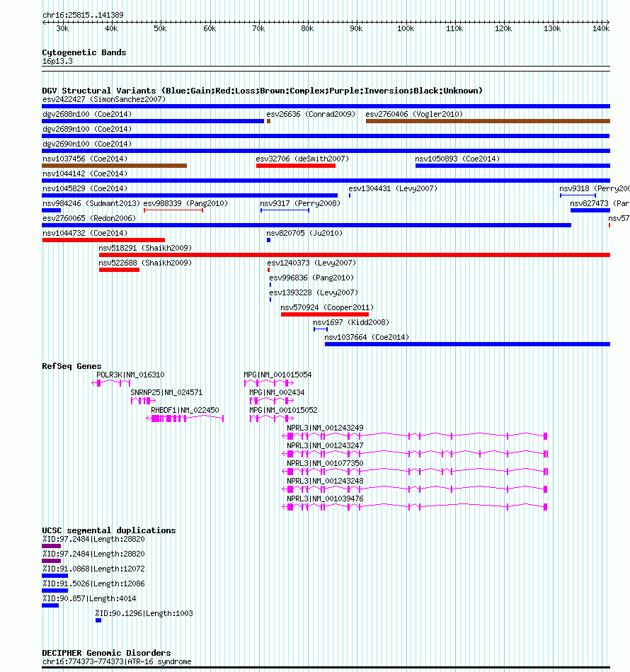Click the DGV Structural Variants track title
Image resolution: width=630 pixels, height=672 pixels.
coord(262,91)
